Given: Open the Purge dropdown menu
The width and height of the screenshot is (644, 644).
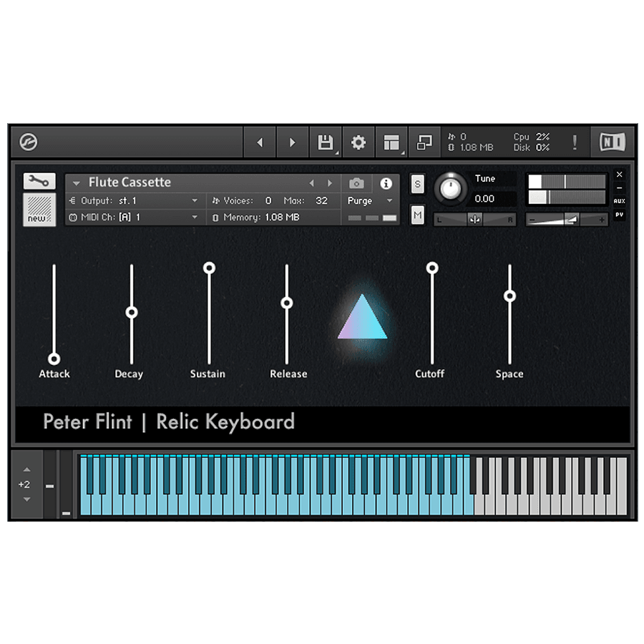Looking at the screenshot, I should [370, 200].
